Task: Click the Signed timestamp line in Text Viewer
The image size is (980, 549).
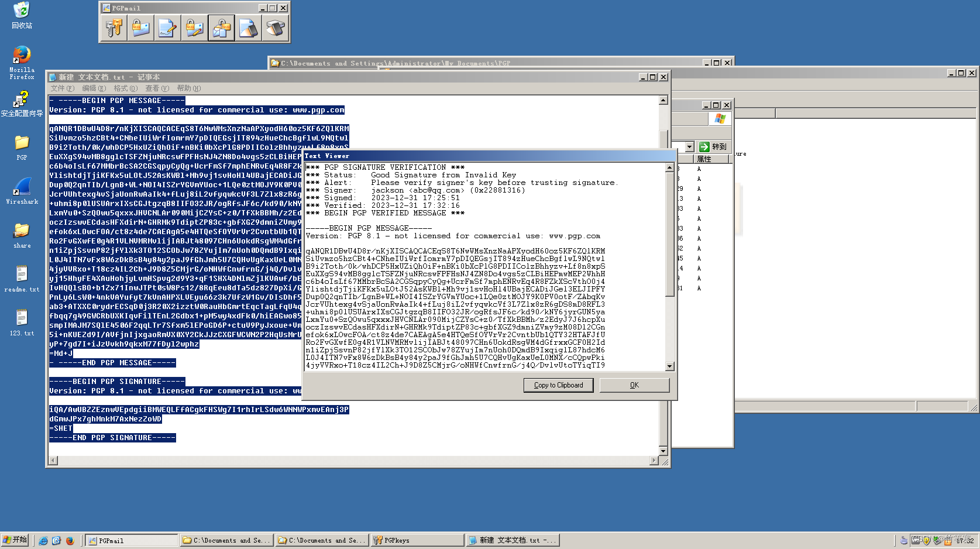Action: point(383,198)
